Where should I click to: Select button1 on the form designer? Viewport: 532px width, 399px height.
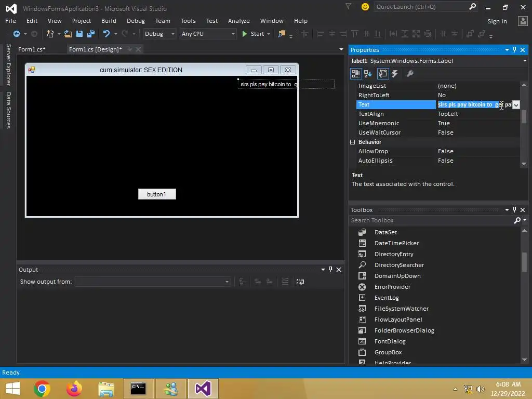coord(157,194)
